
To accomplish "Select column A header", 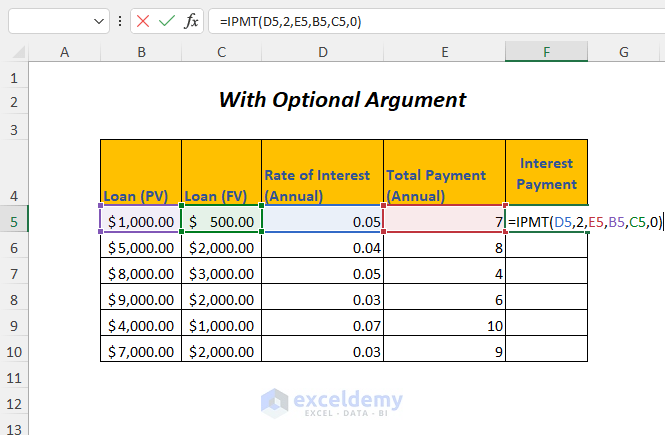I will pos(64,52).
